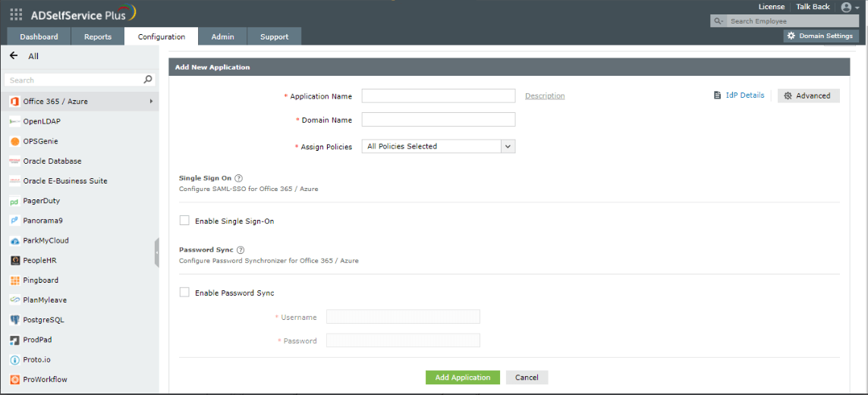Click the Description link
868x395 pixels.
click(545, 96)
